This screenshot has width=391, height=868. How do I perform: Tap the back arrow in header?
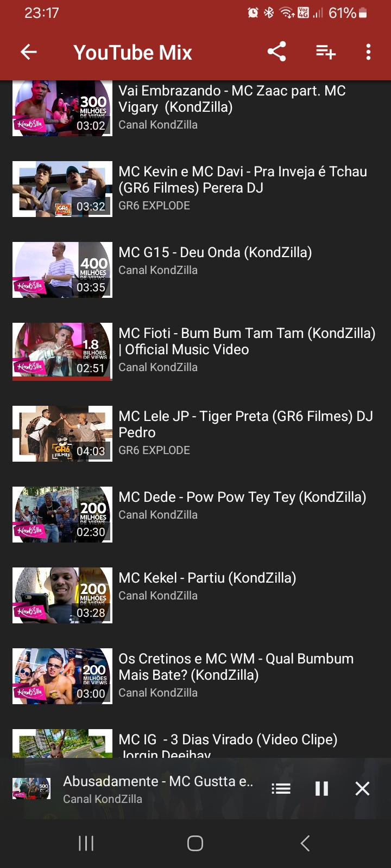(28, 52)
